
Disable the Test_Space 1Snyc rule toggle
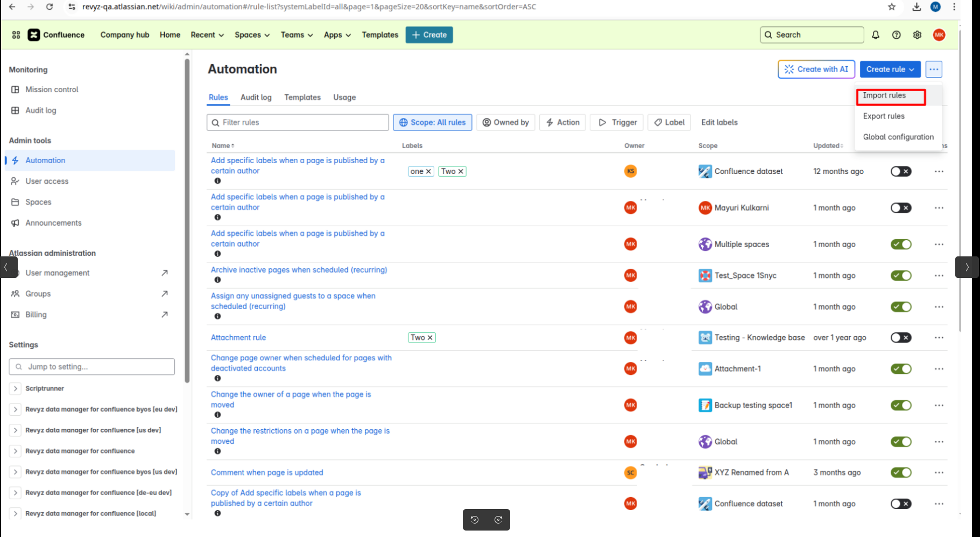coord(900,276)
